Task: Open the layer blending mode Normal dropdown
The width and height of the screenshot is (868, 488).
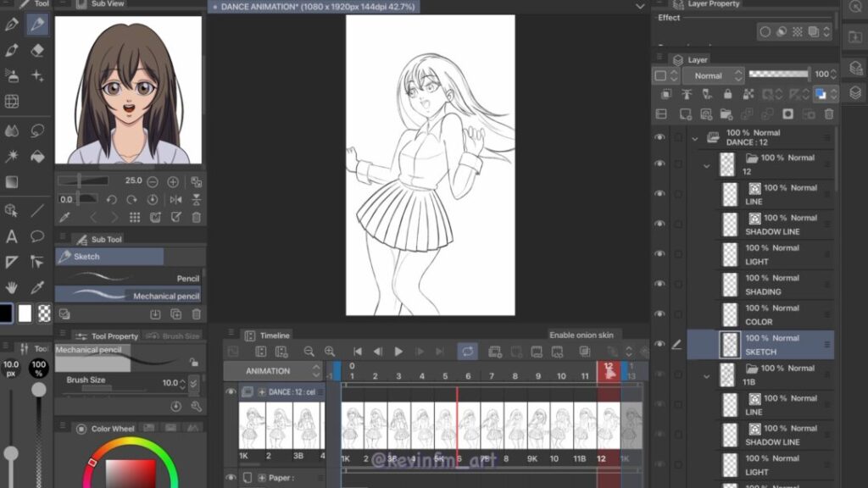Action: pos(713,75)
